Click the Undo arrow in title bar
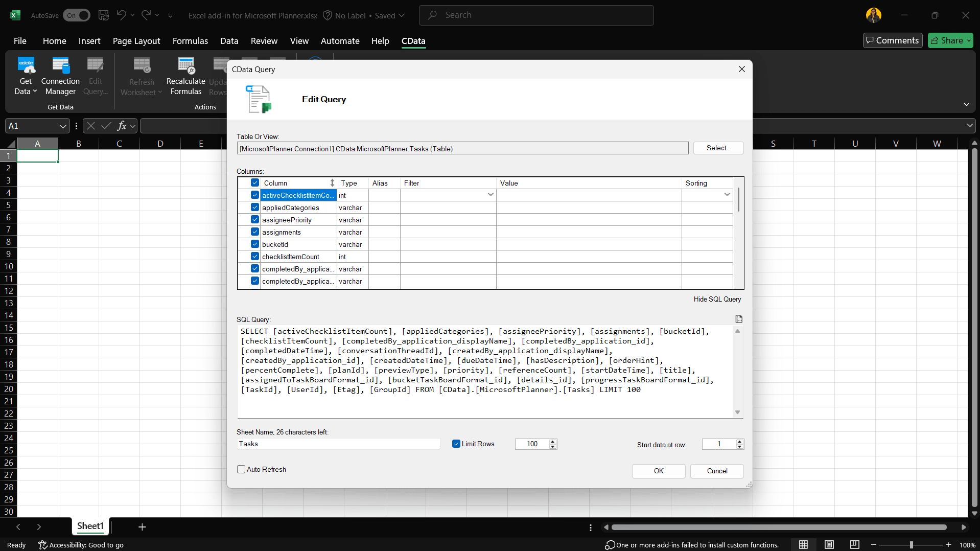Viewport: 980px width, 551px height. pos(121,15)
